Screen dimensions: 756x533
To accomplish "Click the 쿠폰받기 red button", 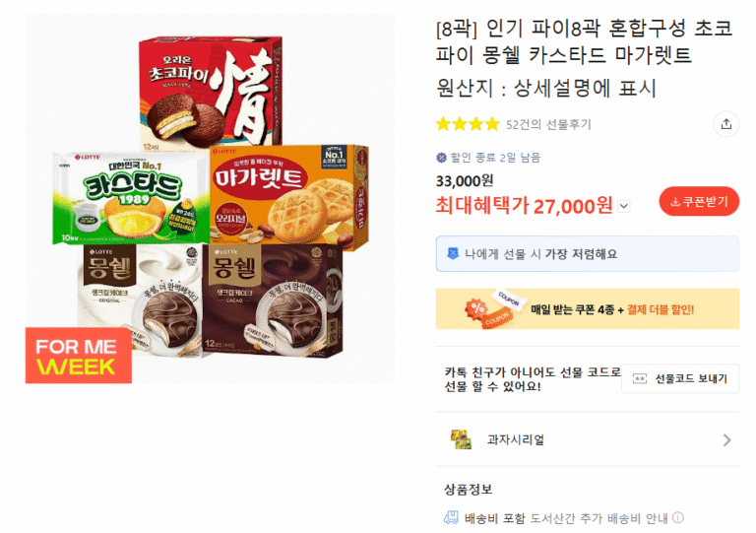I will click(x=699, y=202).
